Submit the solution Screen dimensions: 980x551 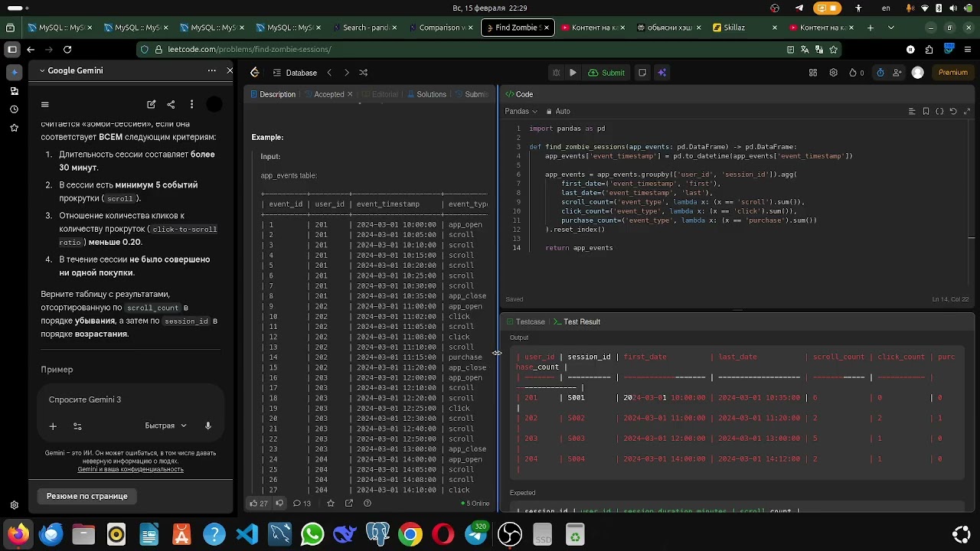tap(606, 73)
